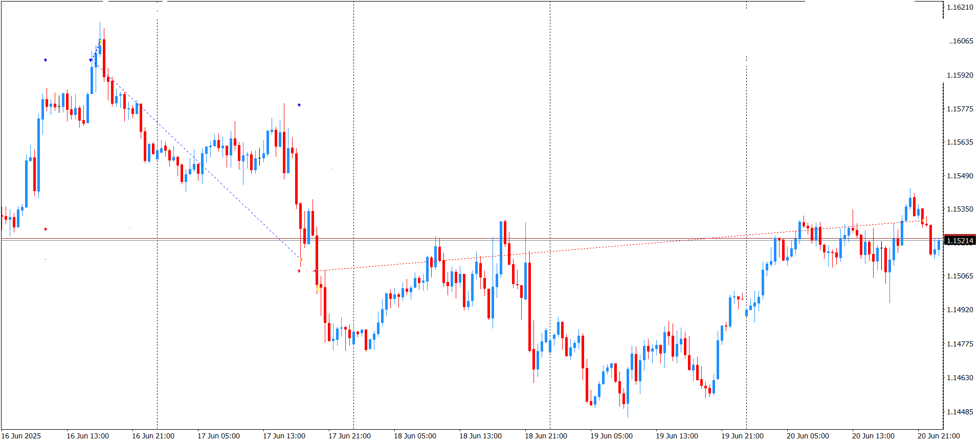Image resolution: width=980 pixels, height=443 pixels.
Task: Click the 19 Jun 13:00 time label
Action: [x=677, y=436]
